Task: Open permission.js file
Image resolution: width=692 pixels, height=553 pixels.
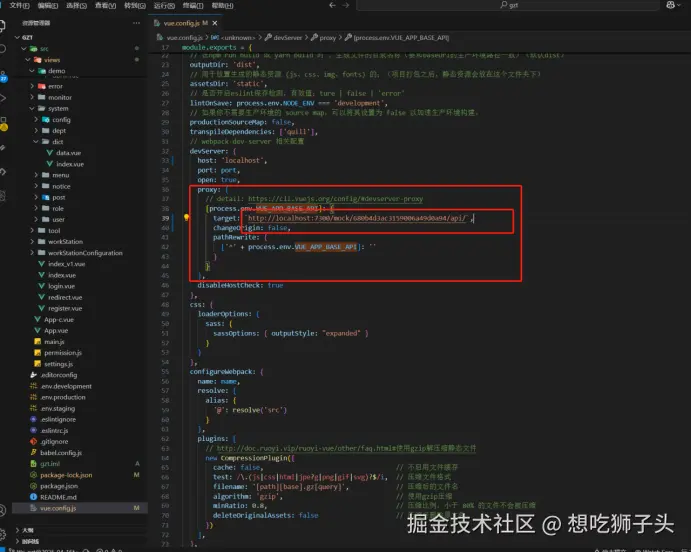Action: click(x=63, y=353)
